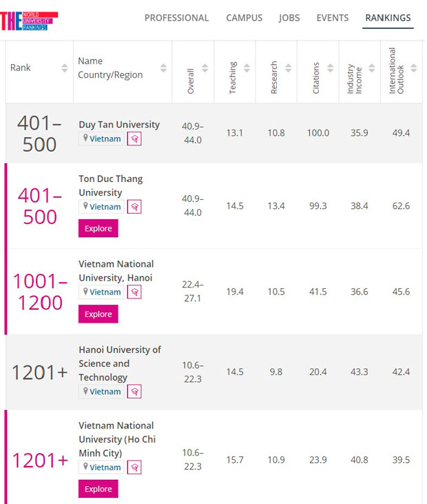The height and width of the screenshot is (504, 427).
Task: Sort by Name Country/Region column arrows
Action: tap(163, 68)
